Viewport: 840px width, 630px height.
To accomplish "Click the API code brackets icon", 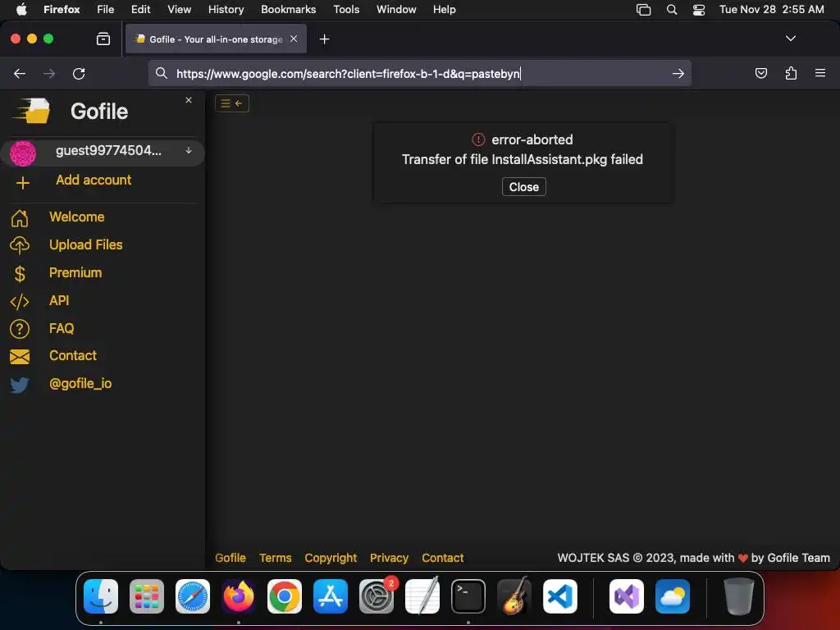I will (20, 302).
